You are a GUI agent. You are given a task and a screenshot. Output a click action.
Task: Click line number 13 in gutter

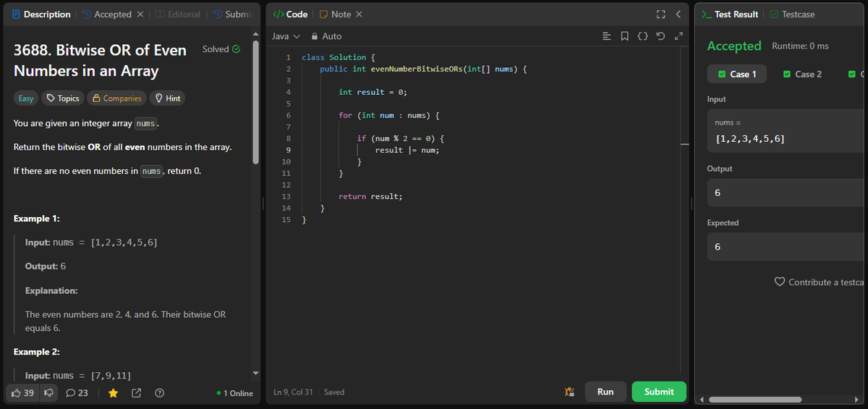pos(286,196)
